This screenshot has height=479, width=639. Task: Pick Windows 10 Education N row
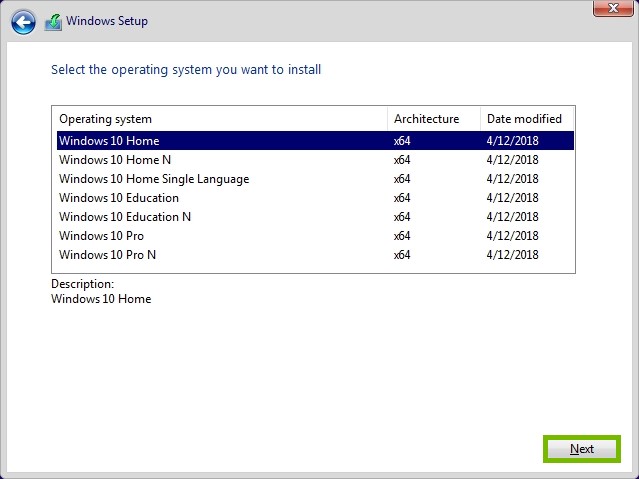point(315,217)
